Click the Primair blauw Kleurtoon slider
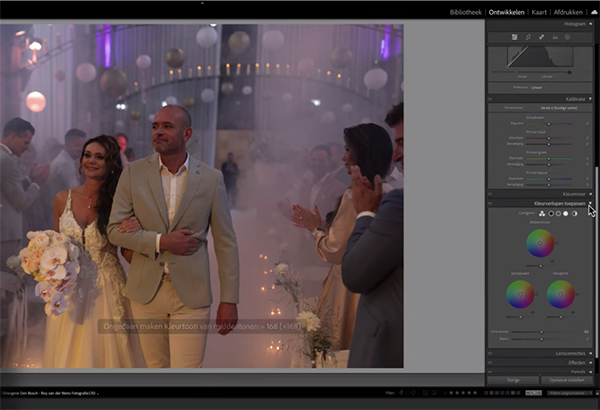Viewport: 600px width, 410px height. (x=549, y=179)
